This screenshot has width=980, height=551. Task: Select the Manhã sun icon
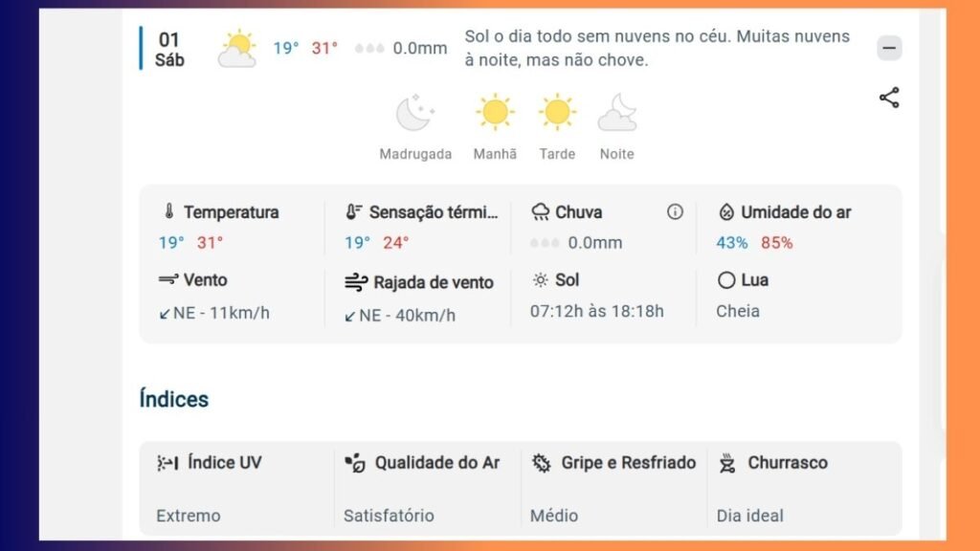495,113
